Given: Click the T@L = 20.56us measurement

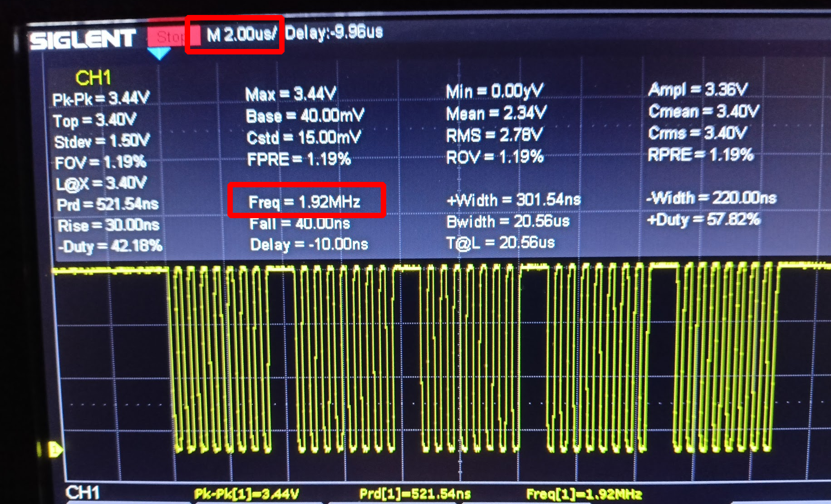Looking at the screenshot, I should [501, 243].
